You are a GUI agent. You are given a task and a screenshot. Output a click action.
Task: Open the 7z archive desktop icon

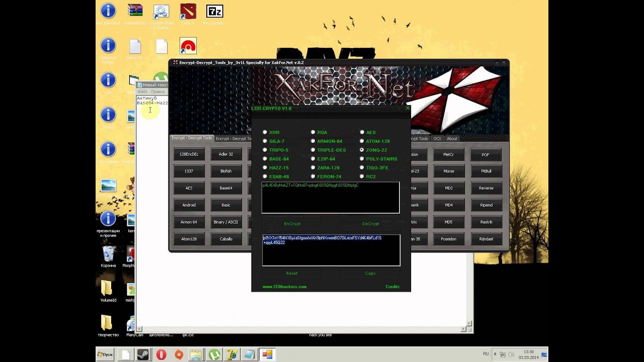pos(215,15)
